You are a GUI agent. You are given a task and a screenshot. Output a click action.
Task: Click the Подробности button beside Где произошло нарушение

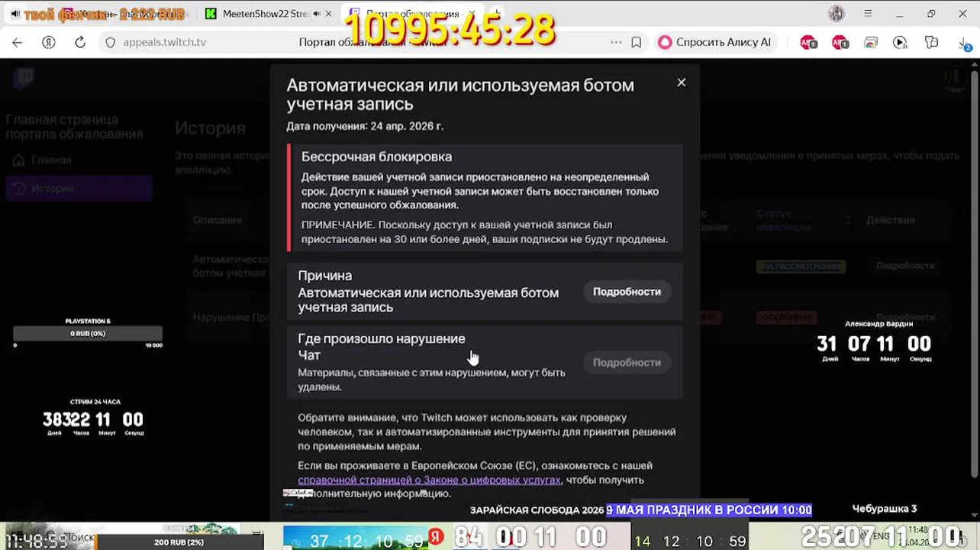(627, 362)
